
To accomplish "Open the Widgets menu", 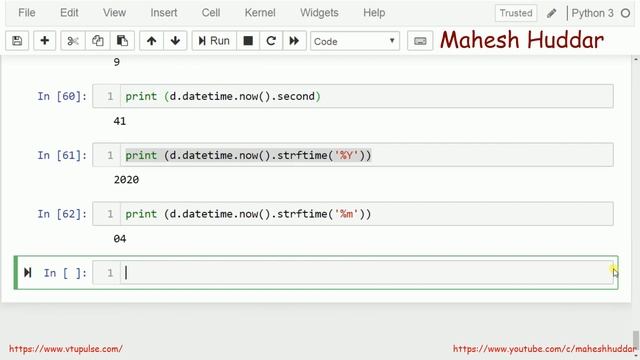I will coord(319,13).
